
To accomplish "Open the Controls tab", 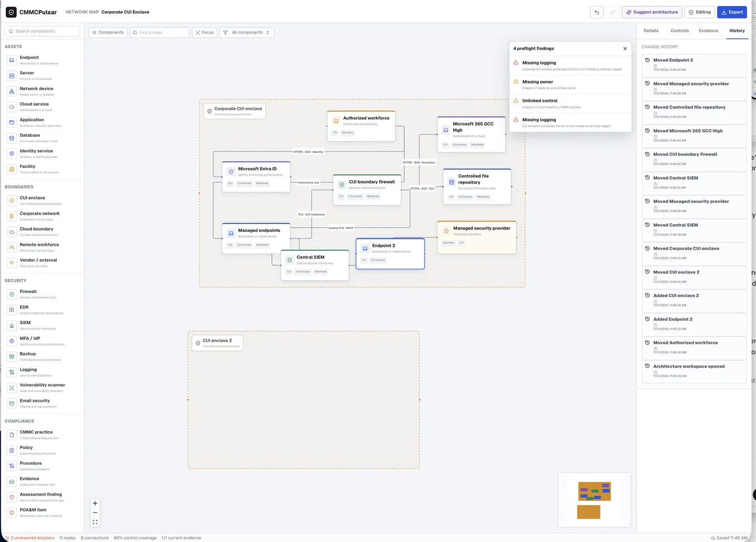I will click(x=680, y=31).
